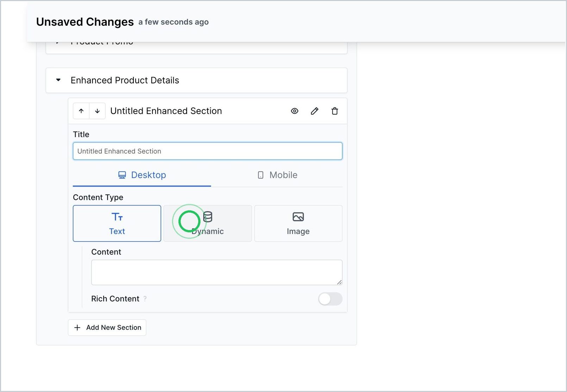Enable the Rich Content toggle
567x392 pixels.
click(x=330, y=299)
